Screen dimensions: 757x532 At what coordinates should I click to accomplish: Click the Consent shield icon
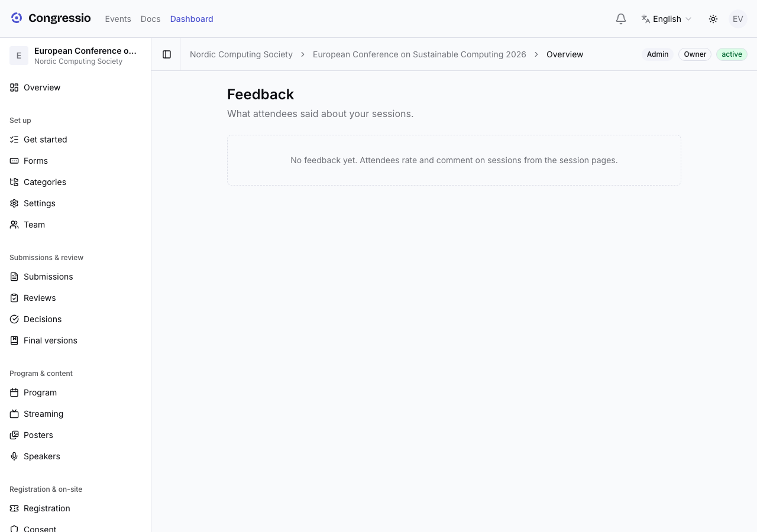click(x=14, y=529)
